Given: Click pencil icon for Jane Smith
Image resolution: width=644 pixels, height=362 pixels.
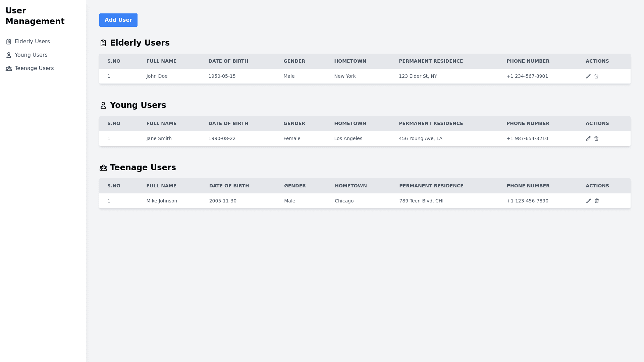Looking at the screenshot, I should click(588, 138).
